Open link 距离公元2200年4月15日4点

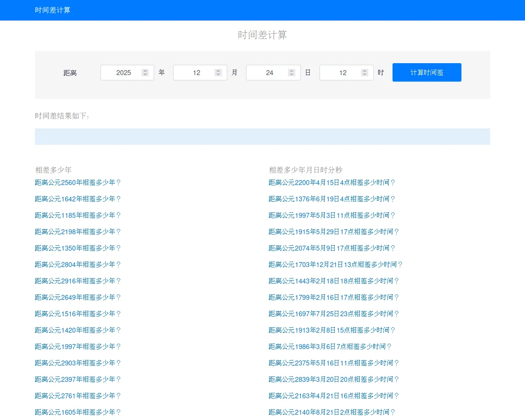click(332, 183)
